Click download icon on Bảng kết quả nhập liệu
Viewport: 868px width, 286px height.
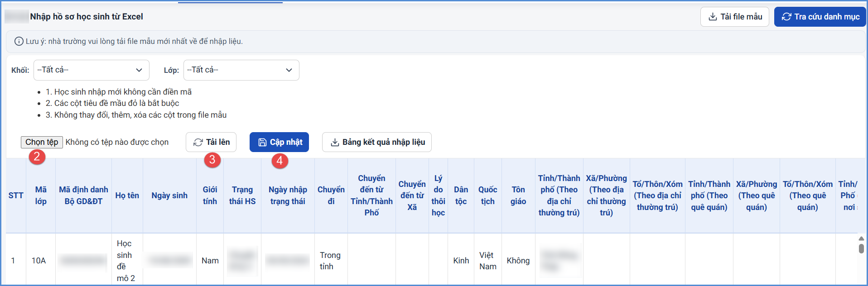coord(335,142)
